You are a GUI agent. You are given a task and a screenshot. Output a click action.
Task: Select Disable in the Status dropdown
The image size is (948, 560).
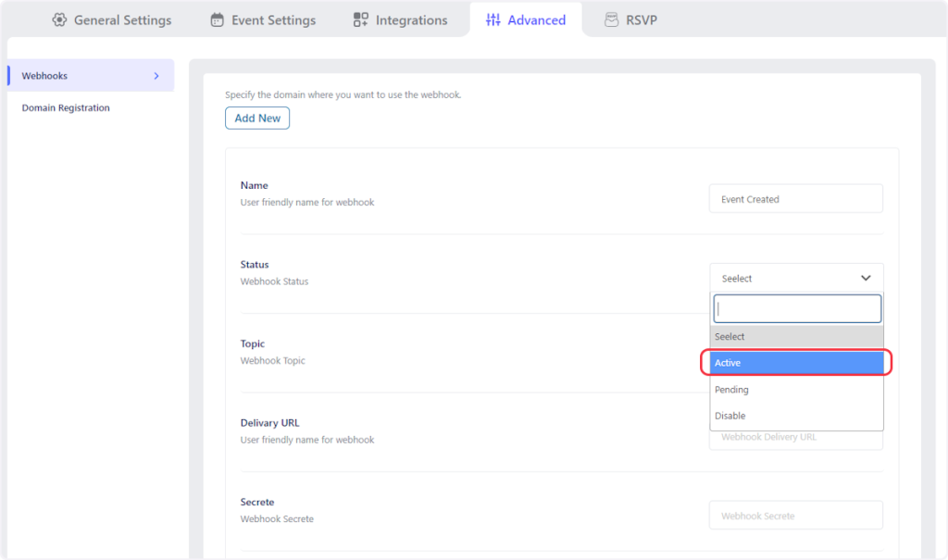point(796,416)
